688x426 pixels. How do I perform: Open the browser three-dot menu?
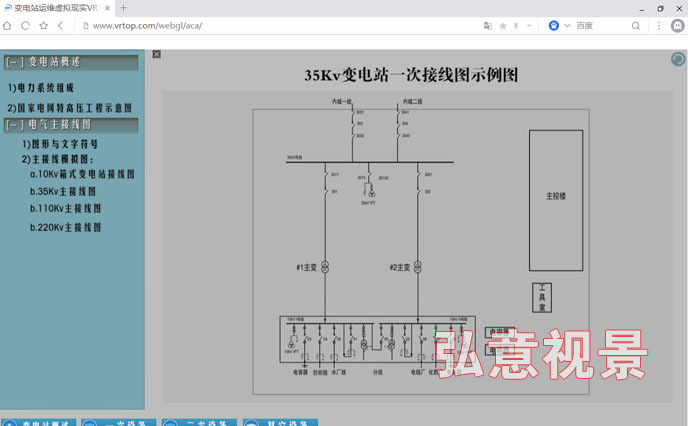point(659,26)
